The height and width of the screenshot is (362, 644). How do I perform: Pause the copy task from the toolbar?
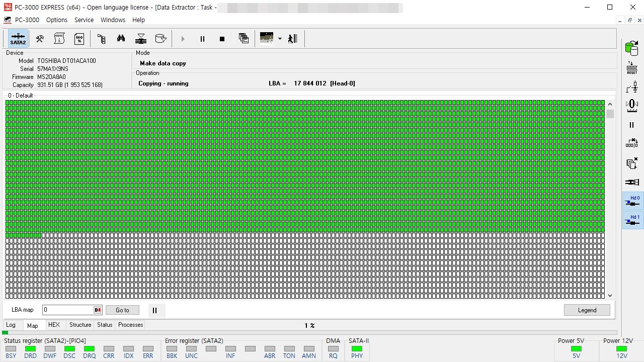[202, 39]
